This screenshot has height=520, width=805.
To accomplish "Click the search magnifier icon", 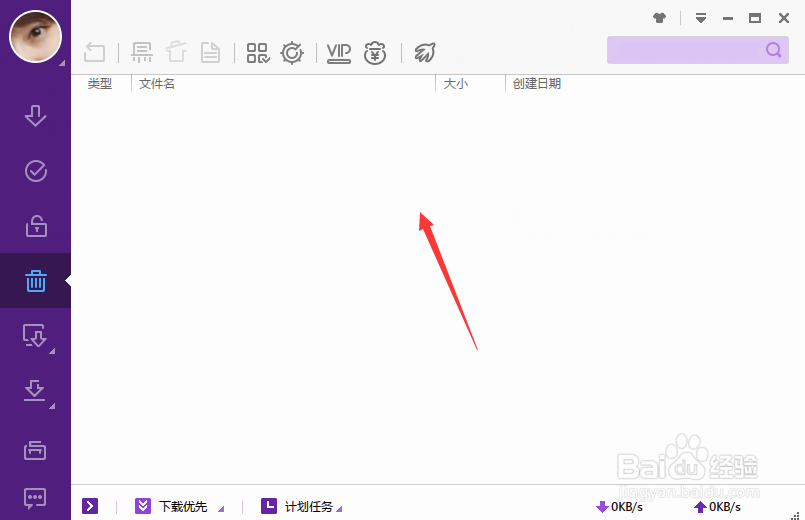I will [774, 50].
